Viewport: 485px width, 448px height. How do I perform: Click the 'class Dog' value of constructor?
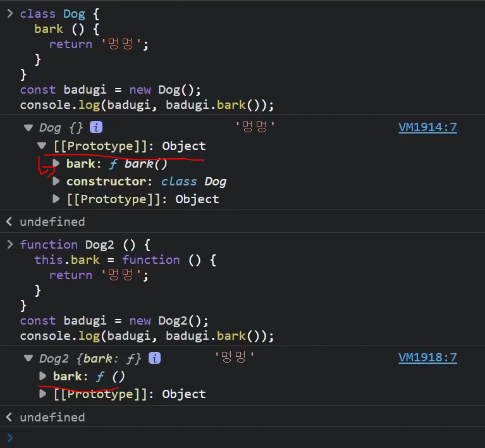[193, 182]
